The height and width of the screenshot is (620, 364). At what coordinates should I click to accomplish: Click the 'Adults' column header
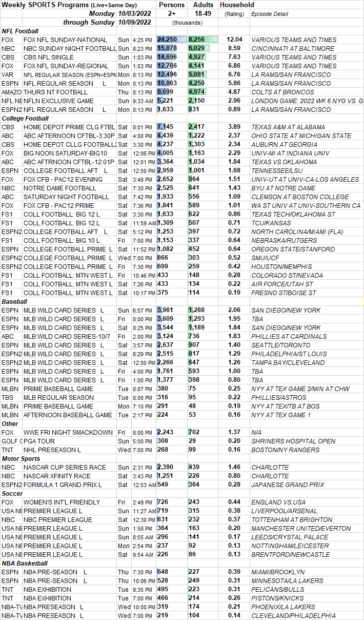pyautogui.click(x=203, y=5)
